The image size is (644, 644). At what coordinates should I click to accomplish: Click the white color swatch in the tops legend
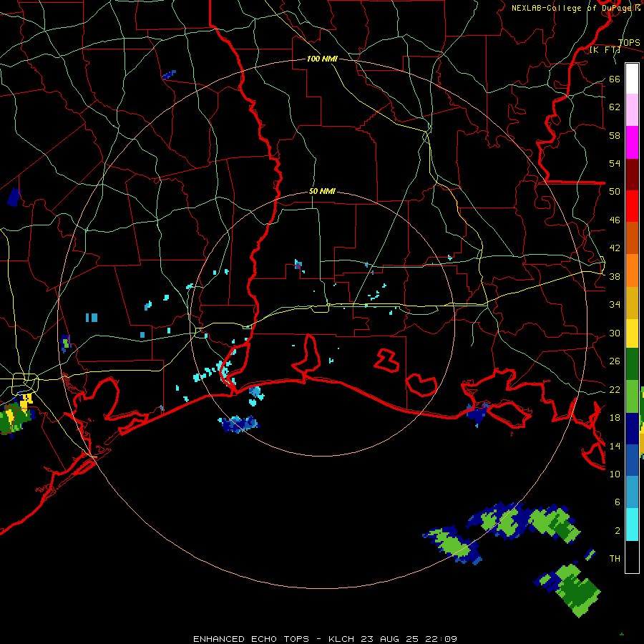click(x=632, y=79)
